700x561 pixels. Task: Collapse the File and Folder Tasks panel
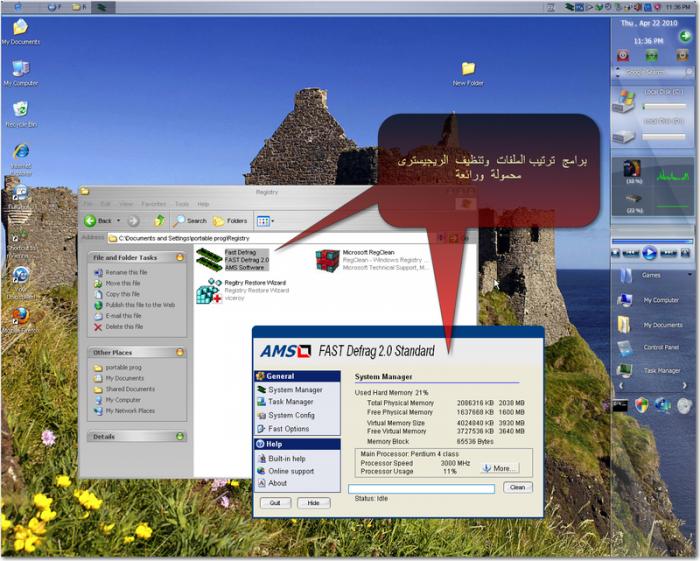(x=179, y=257)
